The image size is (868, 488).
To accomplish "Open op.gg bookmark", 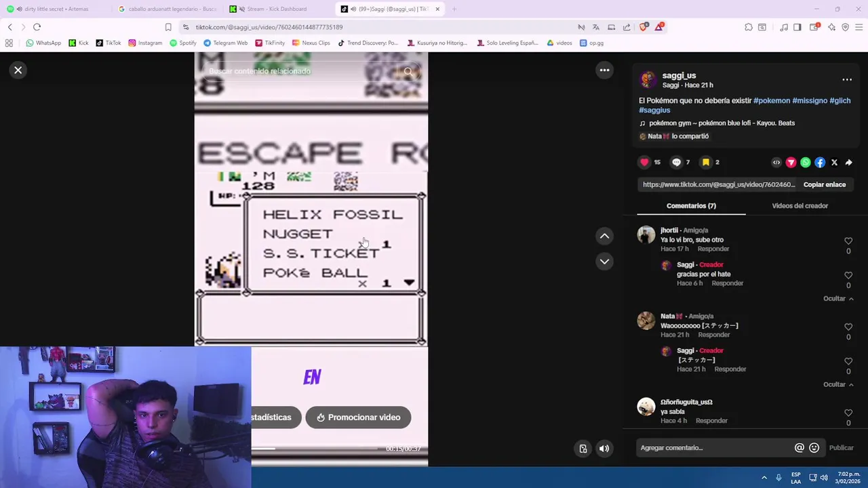I will pos(591,43).
